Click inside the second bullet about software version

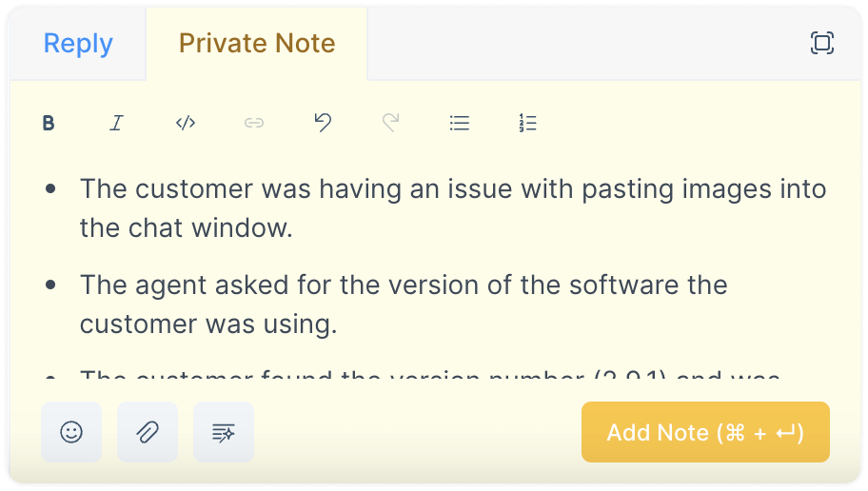[404, 304]
